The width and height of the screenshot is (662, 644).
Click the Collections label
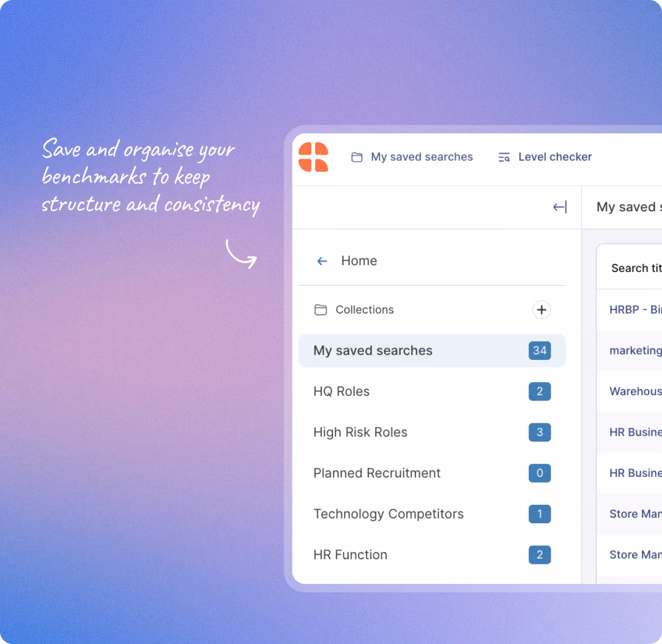click(365, 310)
